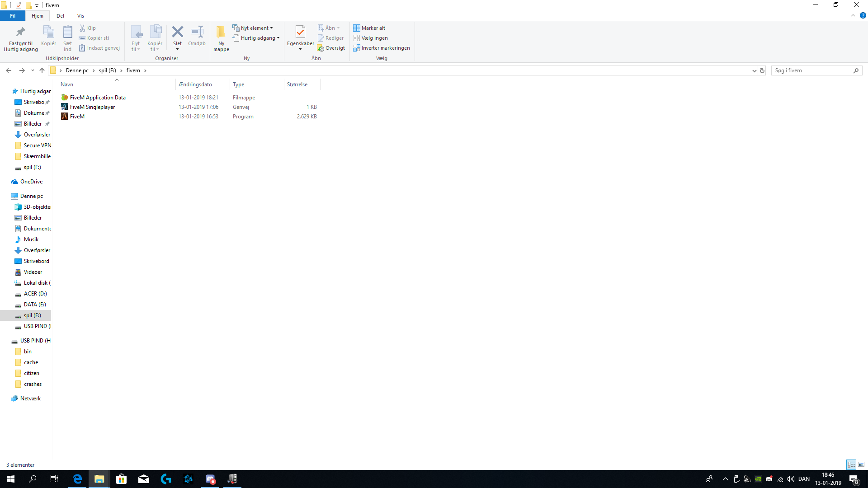This screenshot has width=868, height=488.
Task: Click Markér alt select all
Action: 369,28
